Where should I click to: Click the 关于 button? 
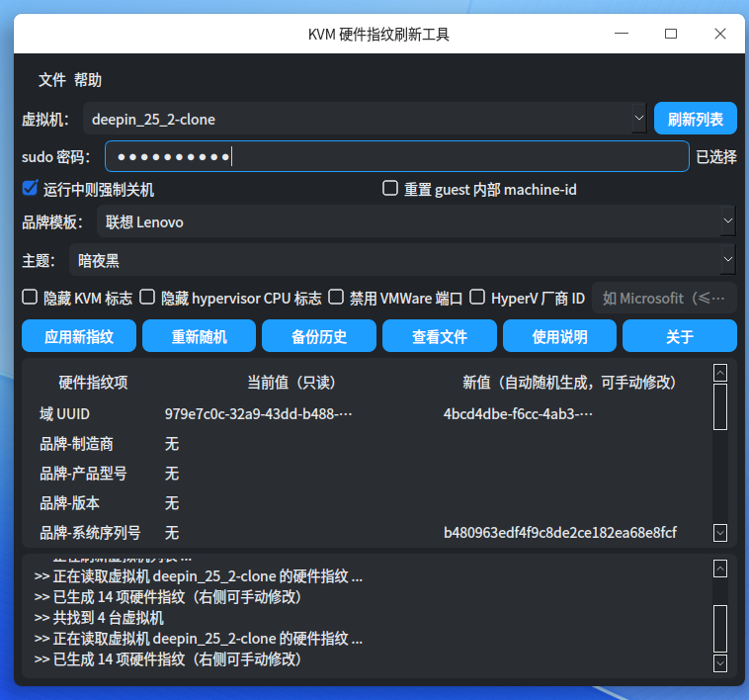pos(680,336)
